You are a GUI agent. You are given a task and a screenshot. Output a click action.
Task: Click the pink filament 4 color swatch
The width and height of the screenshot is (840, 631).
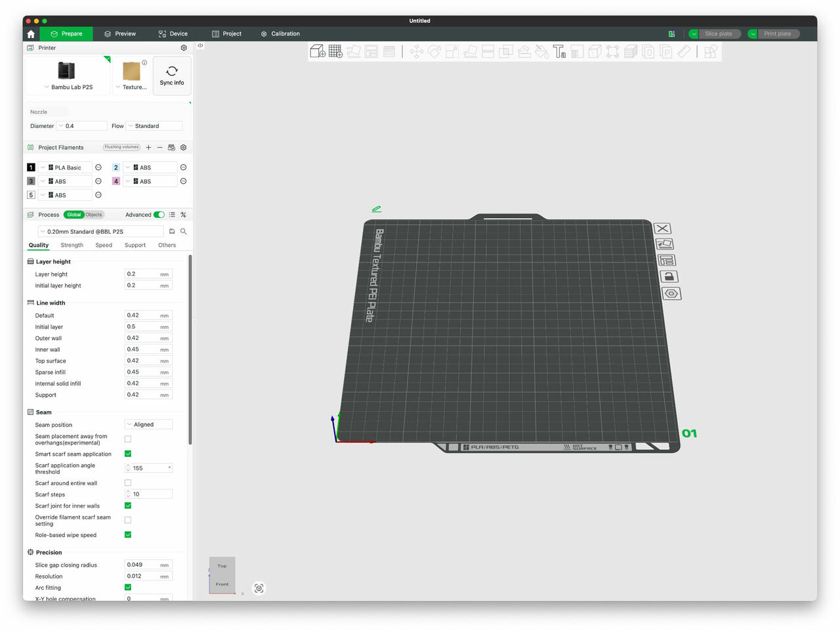coord(116,181)
